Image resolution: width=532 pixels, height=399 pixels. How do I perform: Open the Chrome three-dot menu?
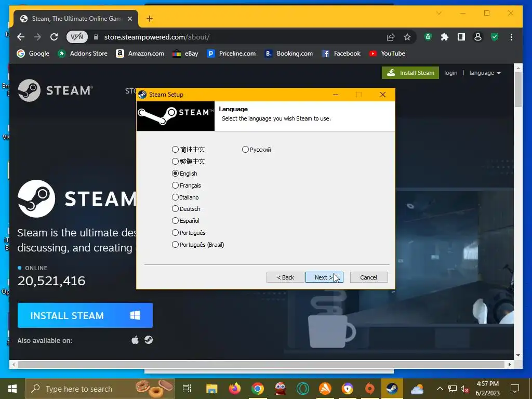coord(511,37)
